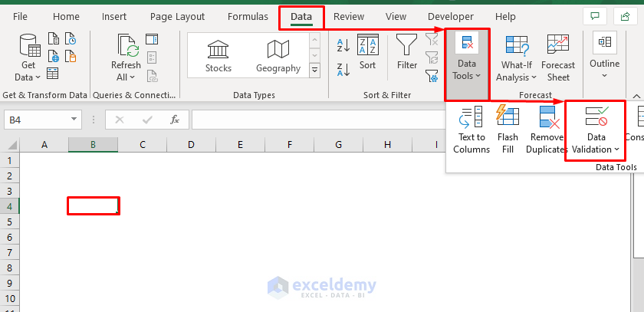Expand the Data Tools dropdown
The width and height of the screenshot is (644, 312).
[x=467, y=75]
